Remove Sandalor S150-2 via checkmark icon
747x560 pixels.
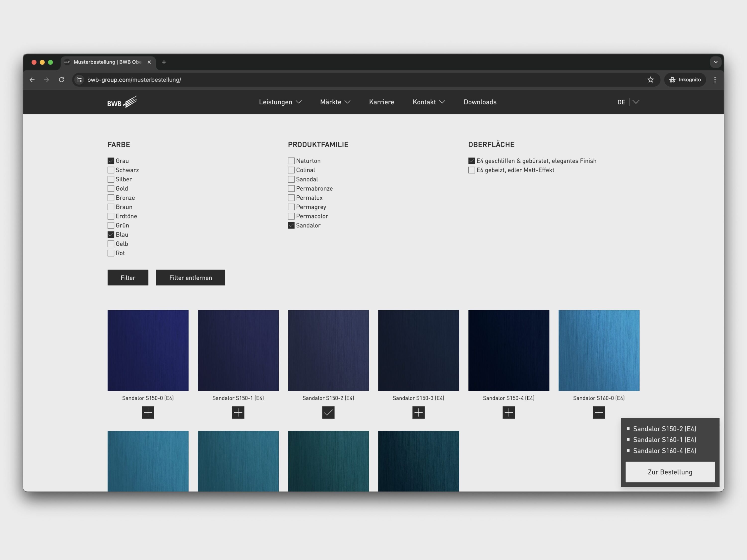(328, 412)
